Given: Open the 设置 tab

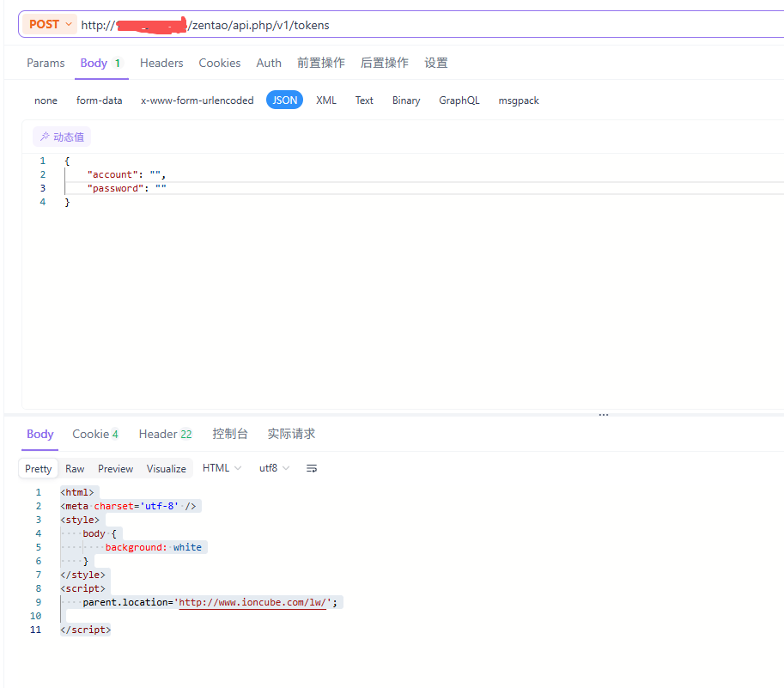Looking at the screenshot, I should tap(436, 63).
